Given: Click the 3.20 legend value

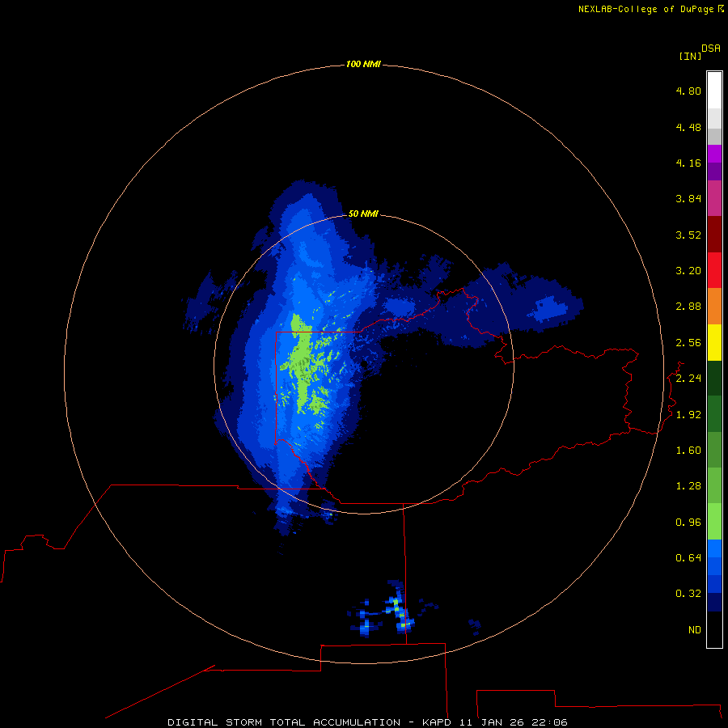Looking at the screenshot, I should [688, 271].
